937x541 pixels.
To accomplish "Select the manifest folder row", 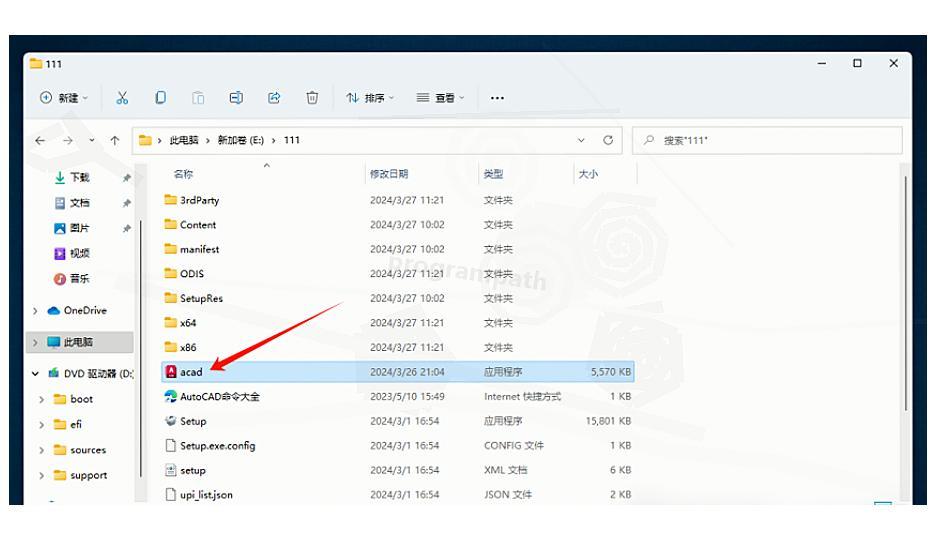I will (x=398, y=249).
